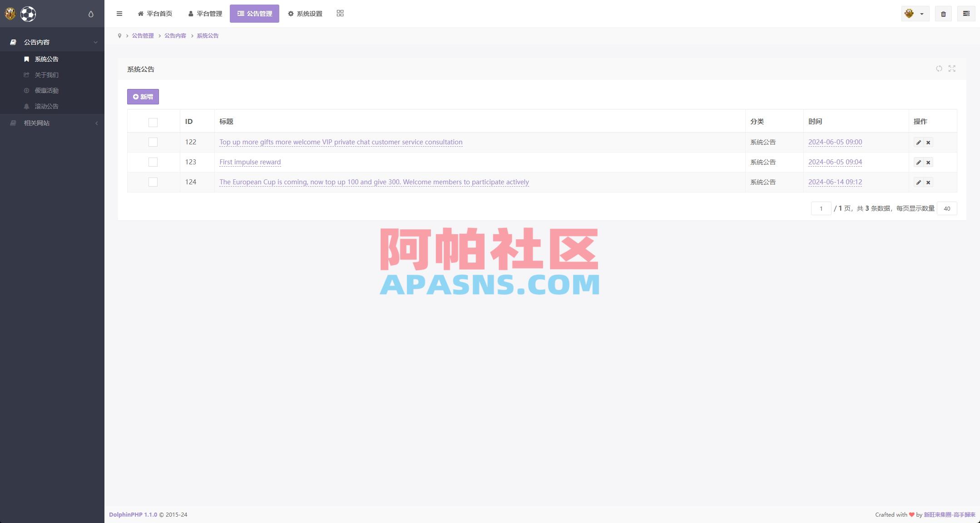Click the grid apps icon in the top navbar
The width and height of the screenshot is (980, 523).
pyautogui.click(x=340, y=13)
